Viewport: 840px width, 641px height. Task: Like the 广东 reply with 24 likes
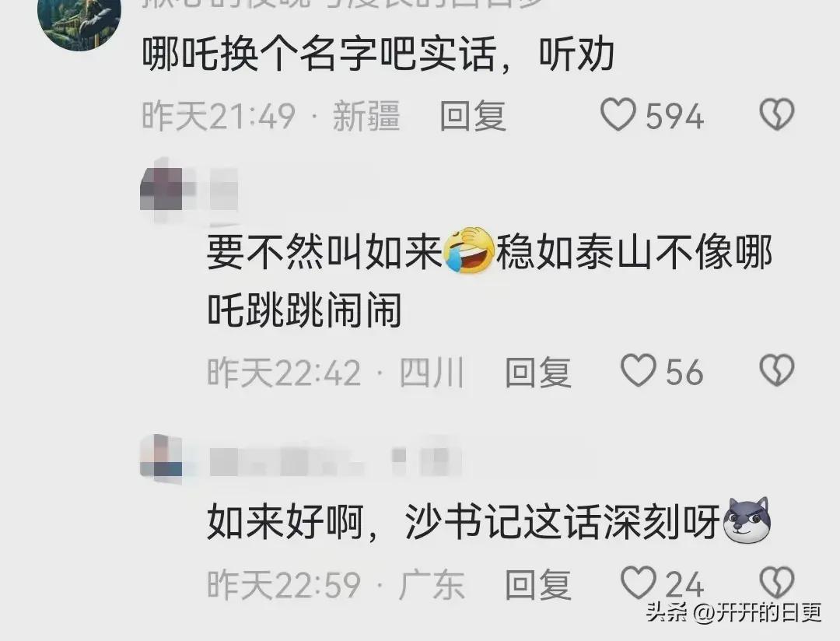pos(639,583)
